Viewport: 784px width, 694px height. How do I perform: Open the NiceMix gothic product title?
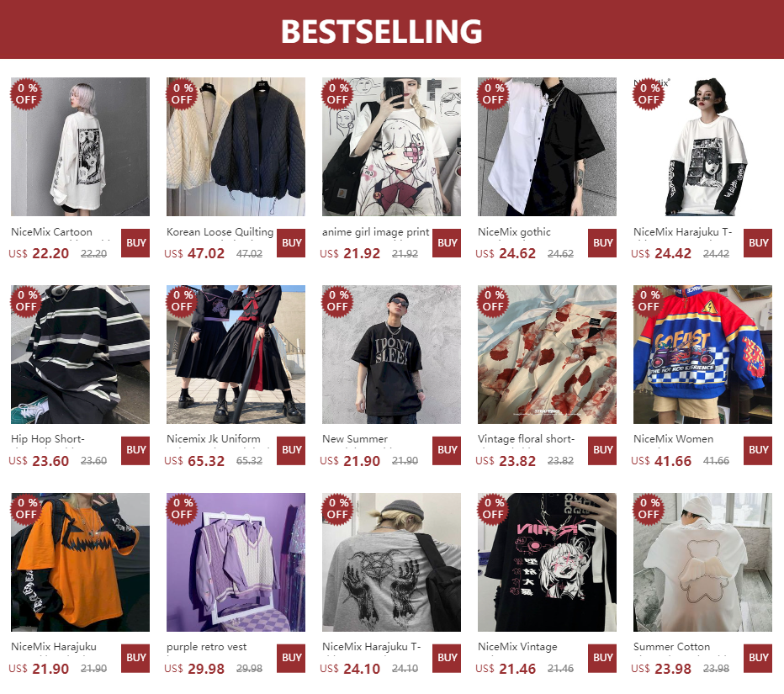[514, 232]
